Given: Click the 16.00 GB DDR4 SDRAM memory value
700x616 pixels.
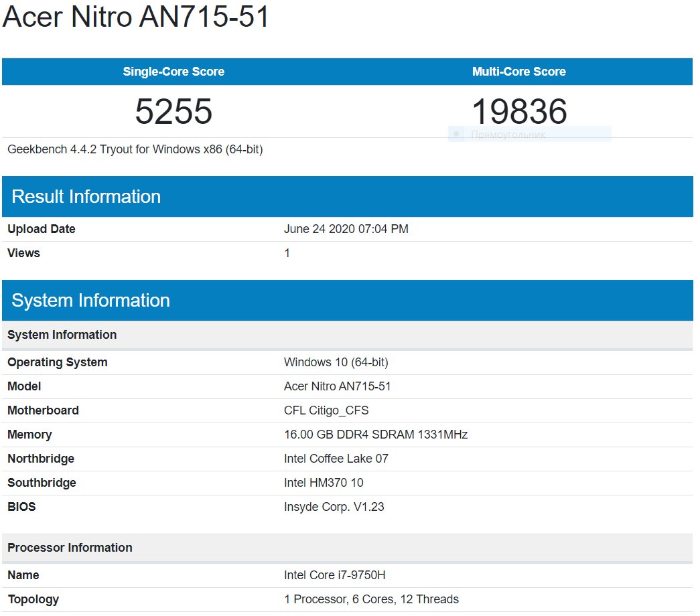Looking at the screenshot, I should click(x=375, y=435).
